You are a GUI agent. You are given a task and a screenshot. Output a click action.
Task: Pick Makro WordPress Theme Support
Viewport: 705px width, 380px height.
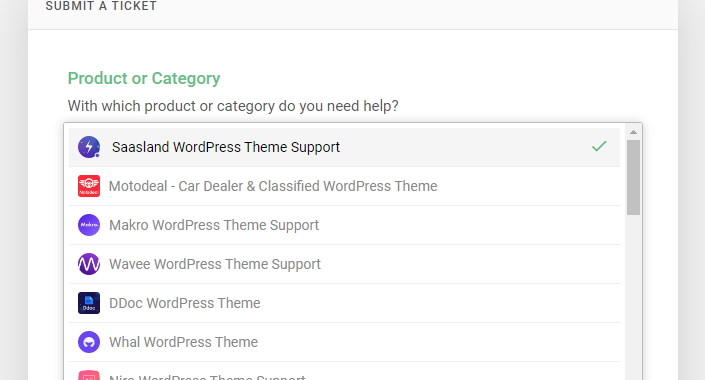pos(344,225)
